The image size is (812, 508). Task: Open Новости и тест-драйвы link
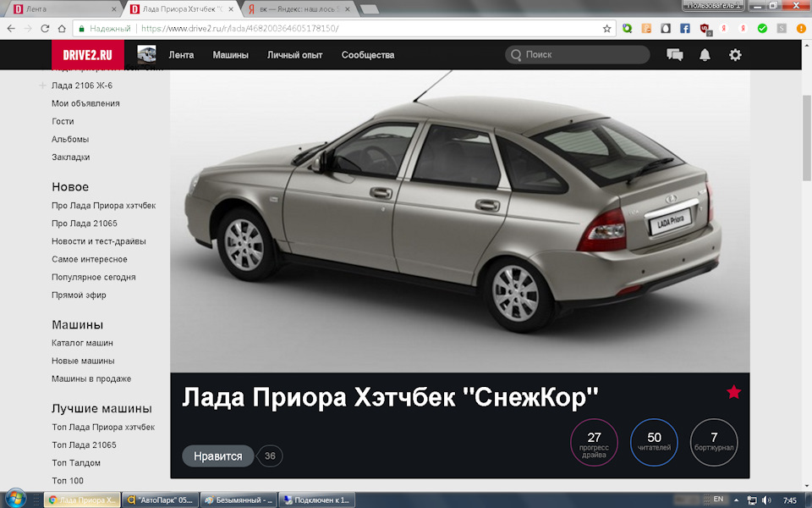98,241
